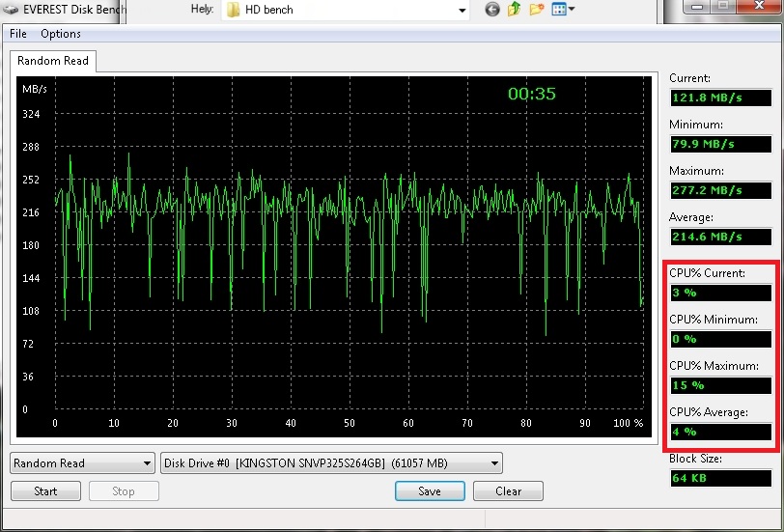784x532 pixels.
Task: Expand the Disk Drive #0 KINGSTON dropdown
Action: [331, 463]
